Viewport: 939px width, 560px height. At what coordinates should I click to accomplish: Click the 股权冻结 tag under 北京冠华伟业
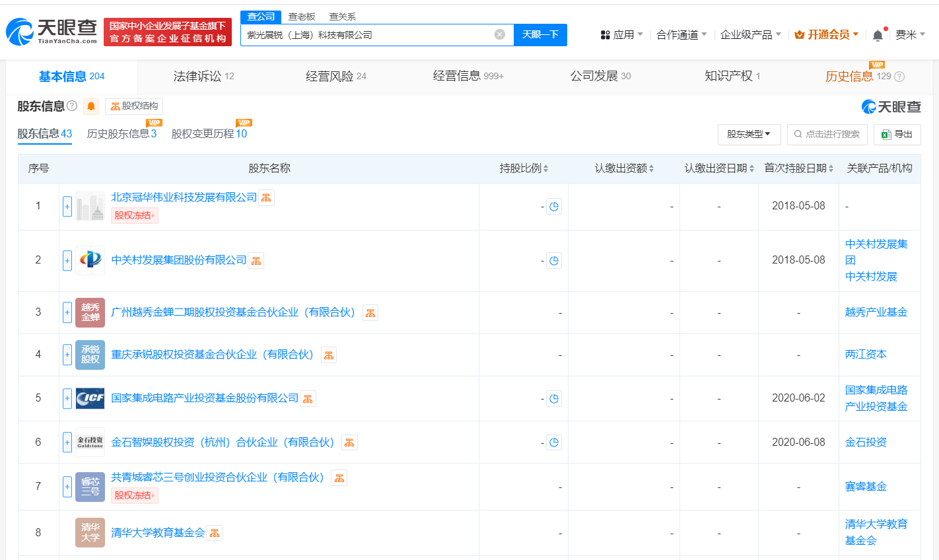(135, 216)
